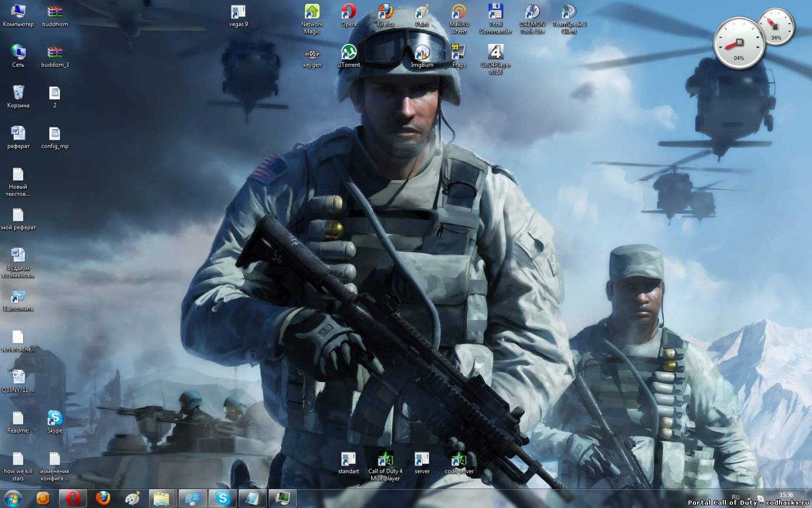Switch to Skype in the taskbar
812x508 pixels.
223,498
